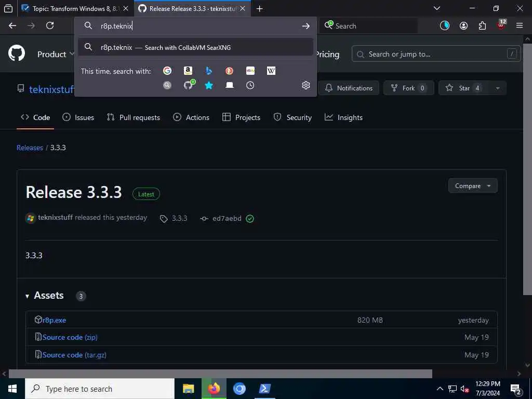Open the Star lists dropdown arrow

497,88
